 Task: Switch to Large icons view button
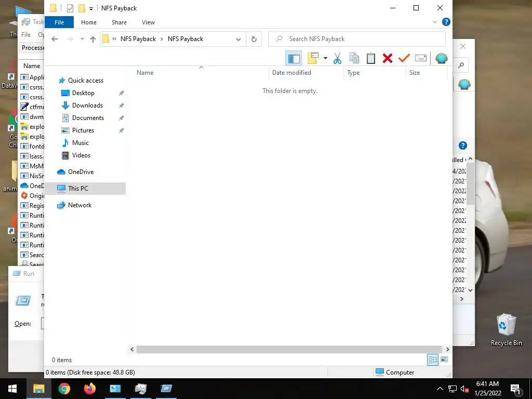pyautogui.click(x=444, y=360)
